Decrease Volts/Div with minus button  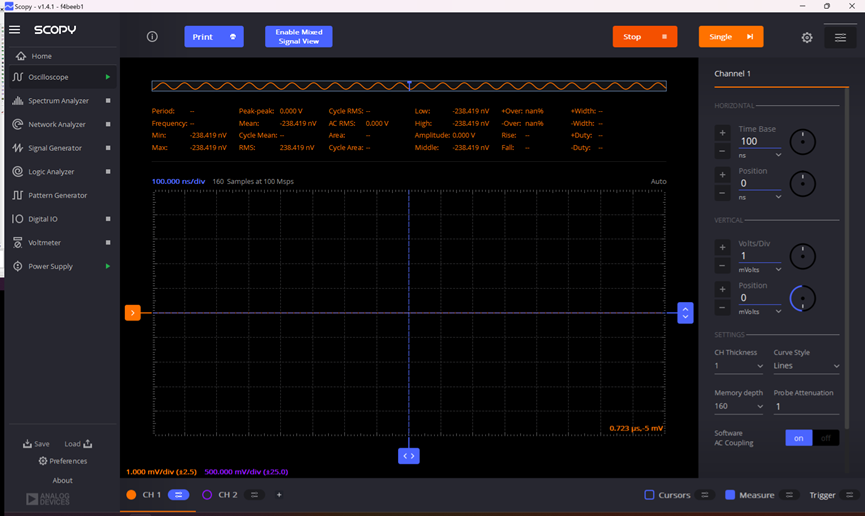[x=722, y=265]
